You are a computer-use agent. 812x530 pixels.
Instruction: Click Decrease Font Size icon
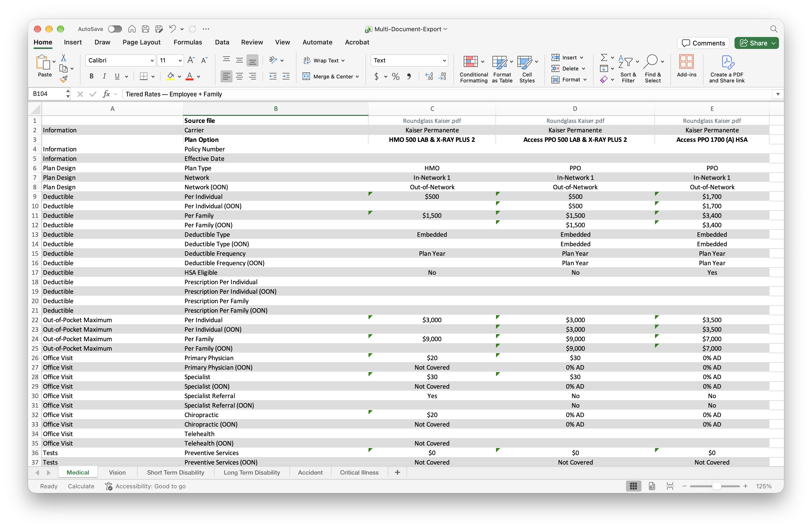point(204,60)
